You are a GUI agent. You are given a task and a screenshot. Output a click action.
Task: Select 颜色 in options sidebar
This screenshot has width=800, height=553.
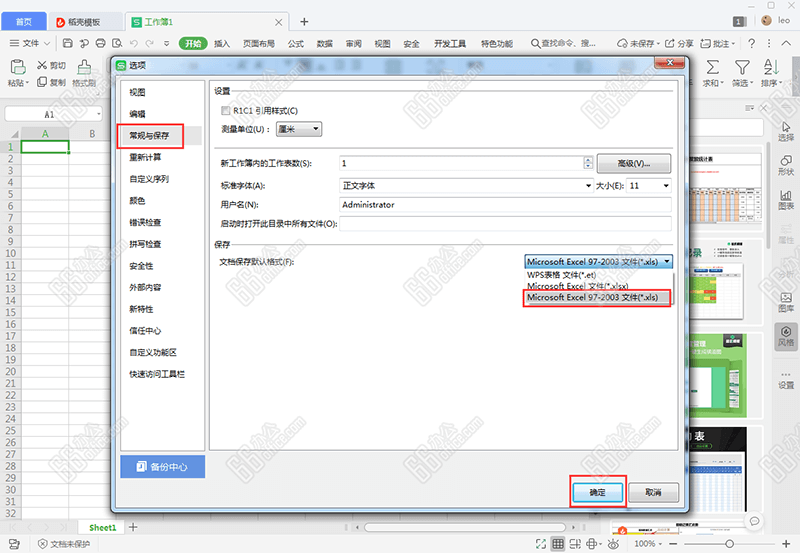[137, 200]
